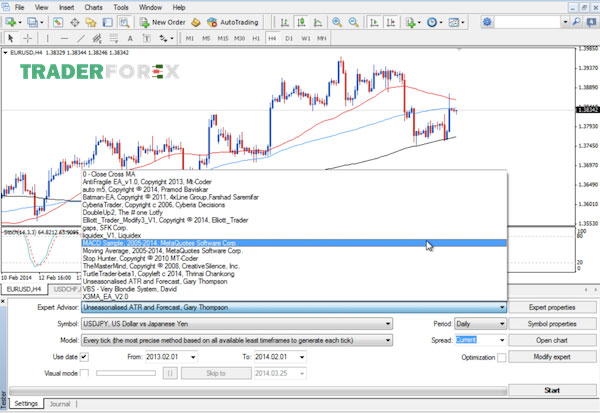Select the EURUSD,H4 chart tab
Image resolution: width=600 pixels, height=413 pixels.
[x=24, y=289]
